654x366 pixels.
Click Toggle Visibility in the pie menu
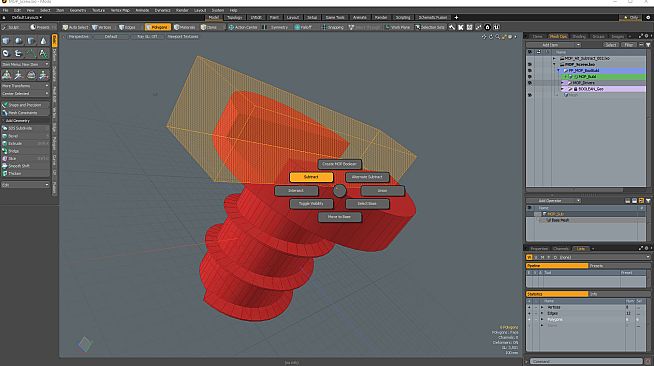311,204
